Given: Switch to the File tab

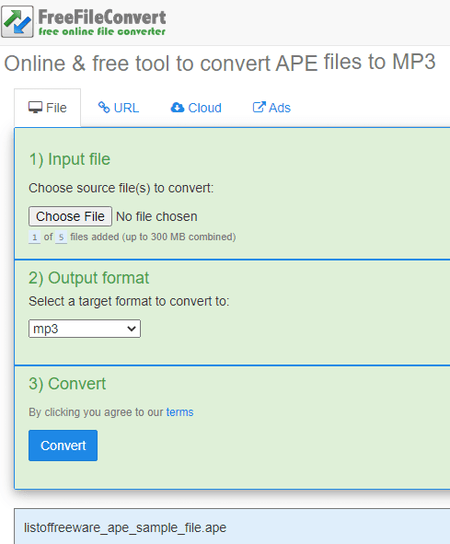Looking at the screenshot, I should (48, 108).
